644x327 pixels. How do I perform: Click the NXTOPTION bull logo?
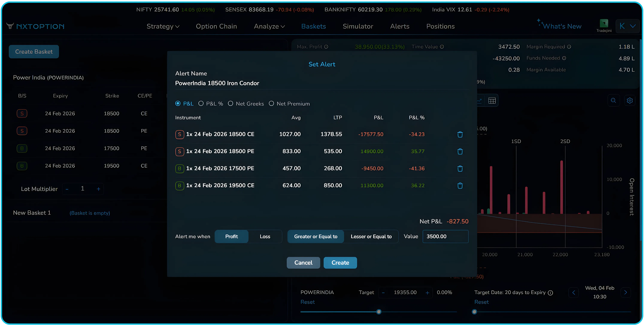pyautogui.click(x=10, y=26)
